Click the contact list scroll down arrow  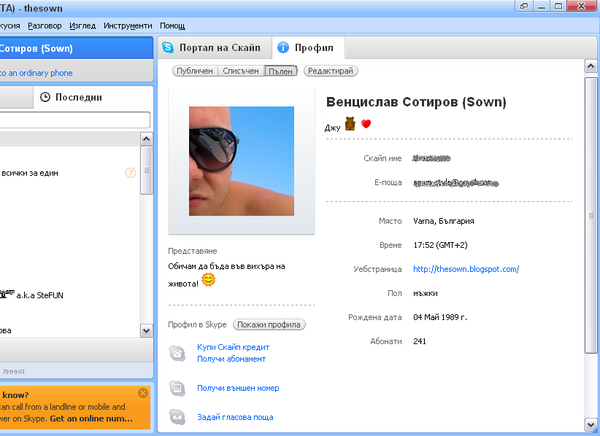coord(146,331)
